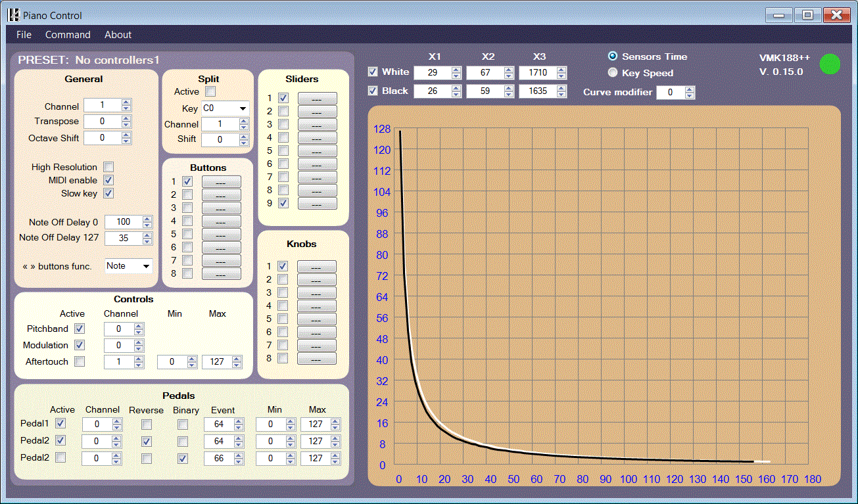
Task: Increase the White X1 spinner value
Action: click(456, 69)
